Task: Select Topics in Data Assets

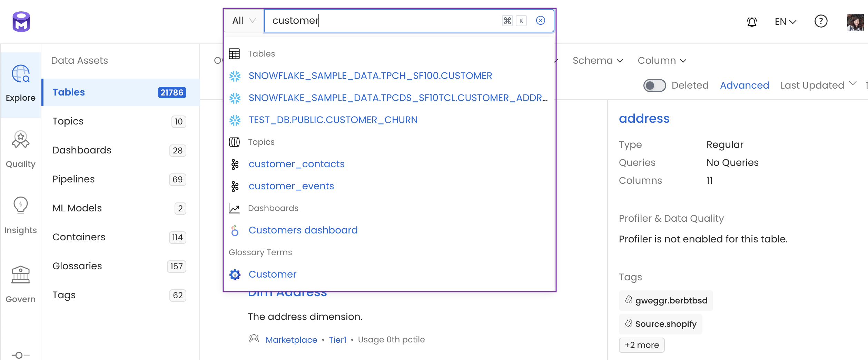Action: click(x=121, y=121)
